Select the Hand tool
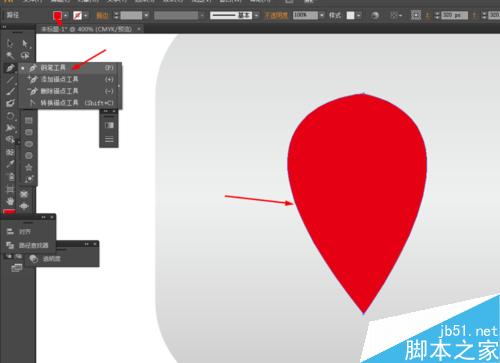This screenshot has width=500, height=363. (10, 201)
